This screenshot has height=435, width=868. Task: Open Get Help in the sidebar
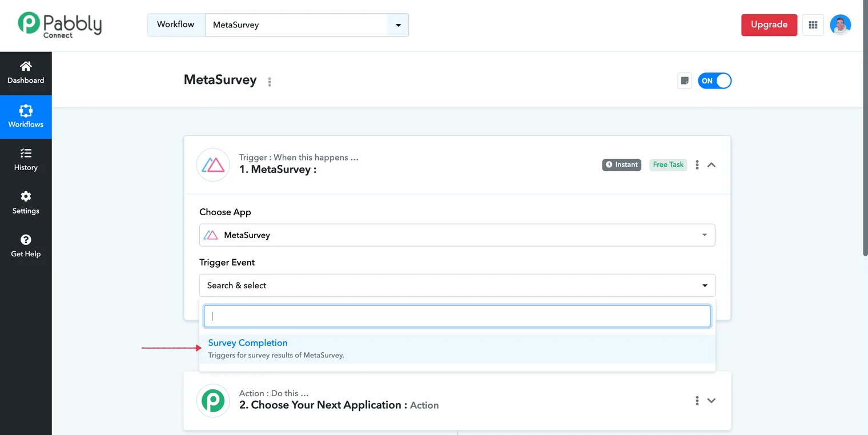click(x=26, y=247)
